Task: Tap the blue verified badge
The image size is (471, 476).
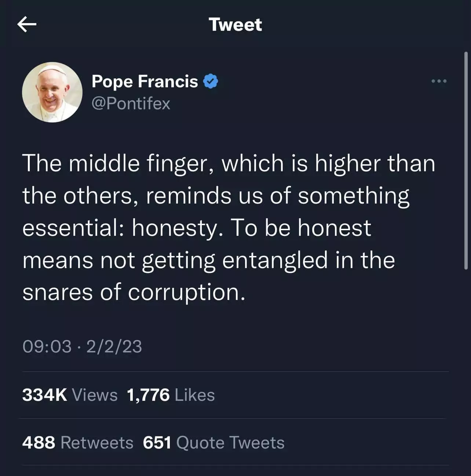Action: click(x=211, y=81)
